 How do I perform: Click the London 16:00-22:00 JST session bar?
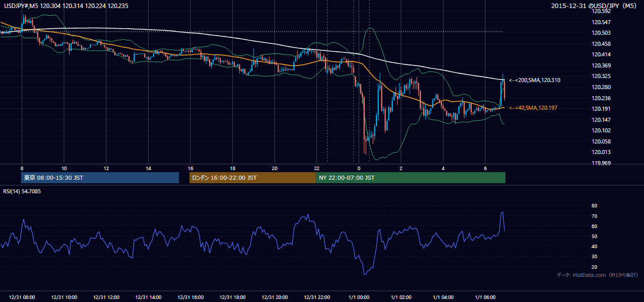252,178
